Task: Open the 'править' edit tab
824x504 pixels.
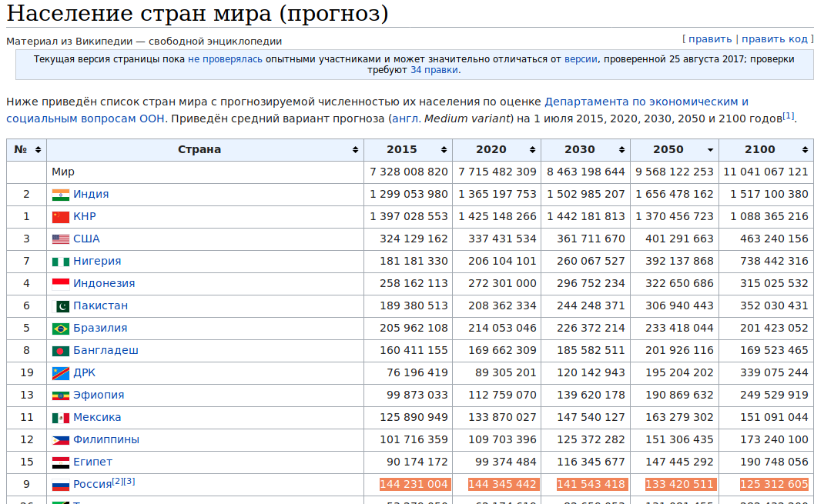Action: [x=709, y=38]
